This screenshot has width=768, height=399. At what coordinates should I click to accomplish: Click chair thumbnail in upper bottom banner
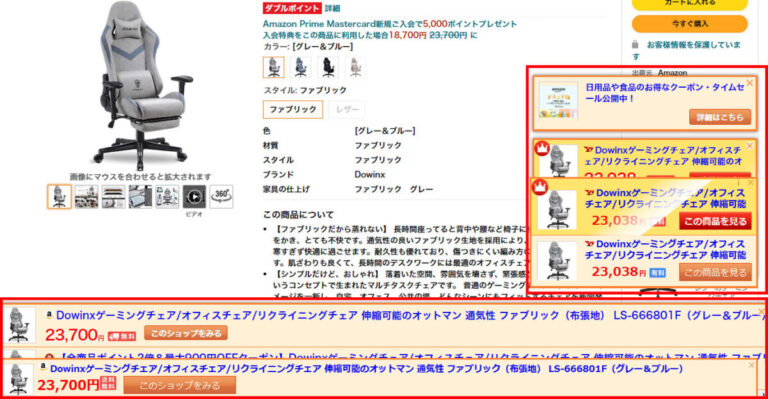[x=21, y=325]
